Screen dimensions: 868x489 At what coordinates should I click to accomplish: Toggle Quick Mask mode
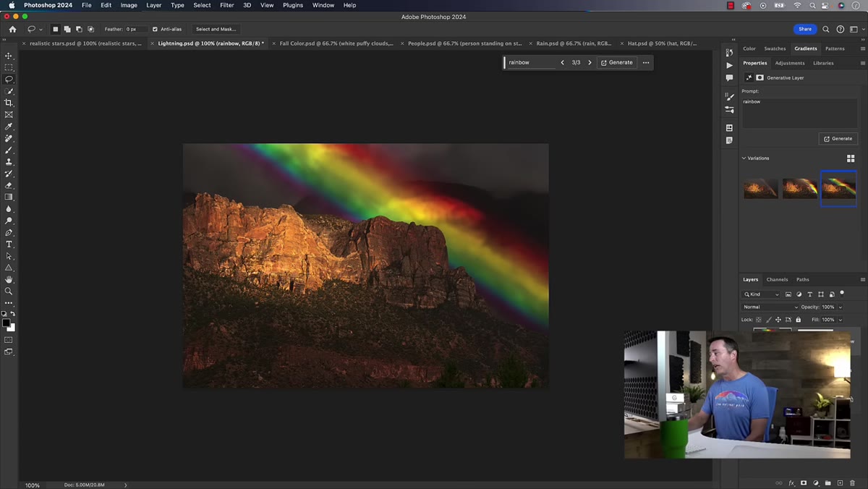coord(9,339)
